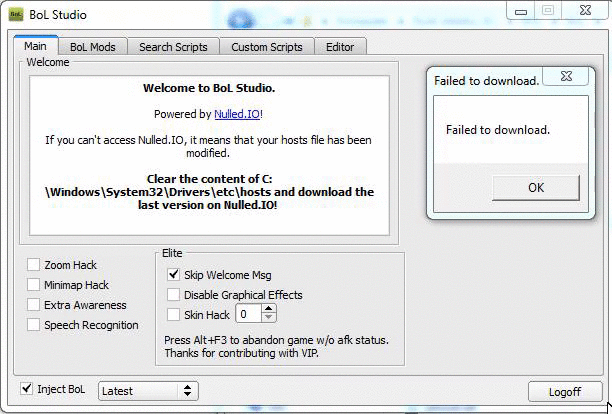Minimize the BoL Studio window
This screenshot has height=414, width=612.
pos(521,12)
